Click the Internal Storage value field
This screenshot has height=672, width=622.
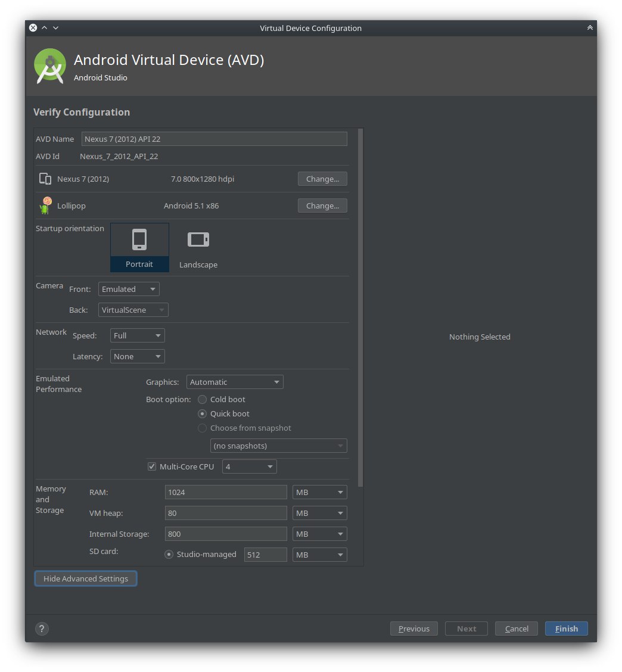click(x=226, y=534)
